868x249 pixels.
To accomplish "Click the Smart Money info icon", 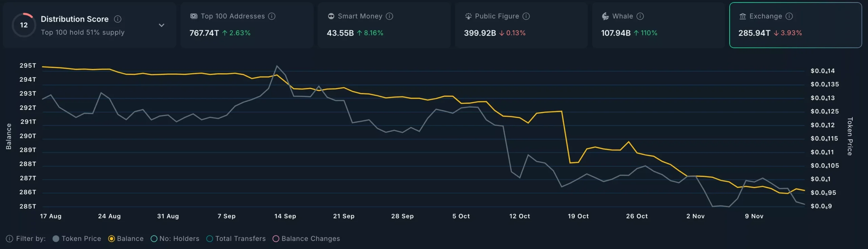I will (389, 16).
